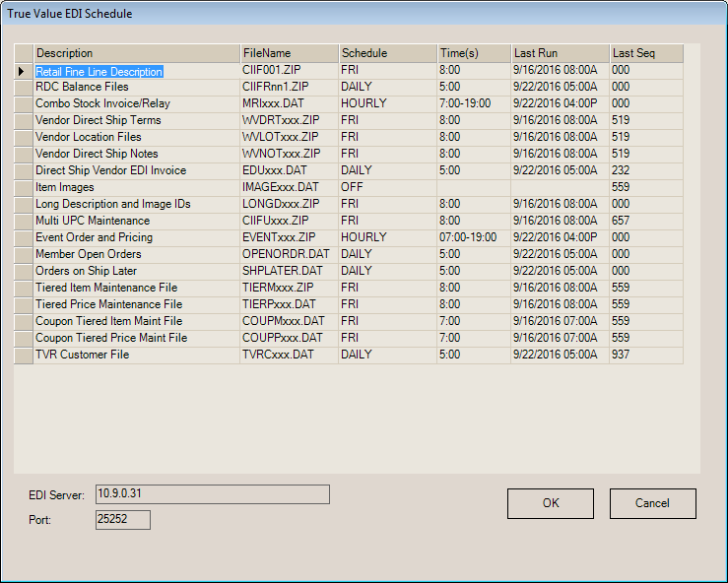This screenshot has height=583, width=728.
Task: Select Coupon Tiered Item Maint File description
Action: point(137,321)
